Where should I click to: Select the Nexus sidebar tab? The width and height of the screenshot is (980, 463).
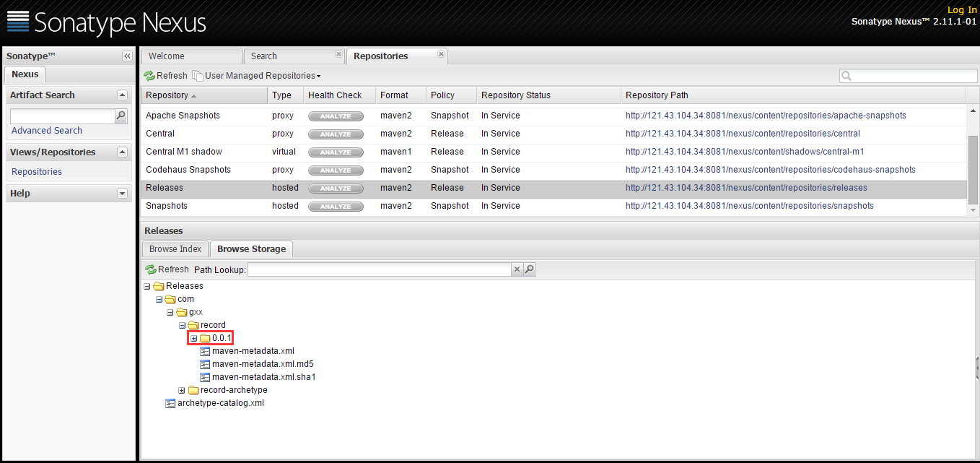[x=25, y=74]
